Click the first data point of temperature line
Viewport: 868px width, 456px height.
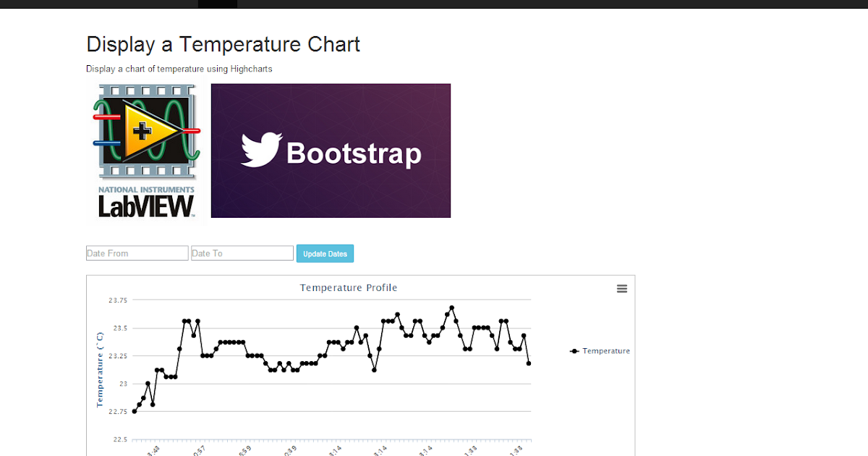coord(135,411)
